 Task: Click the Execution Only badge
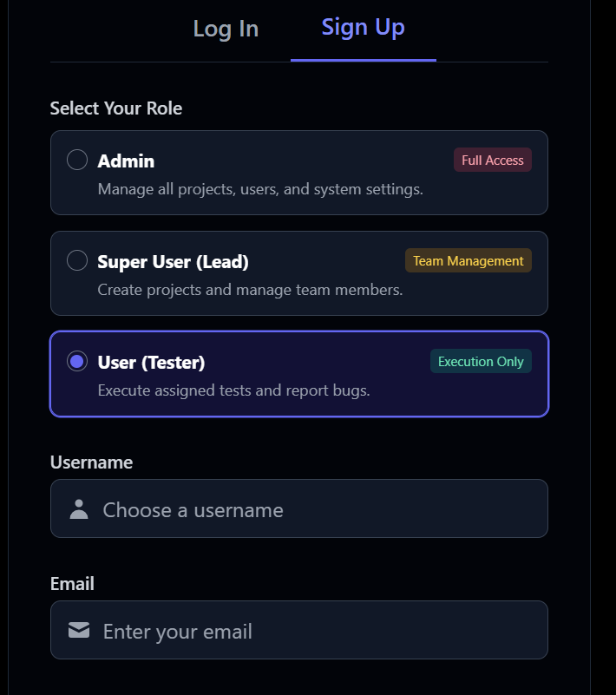[x=481, y=361]
